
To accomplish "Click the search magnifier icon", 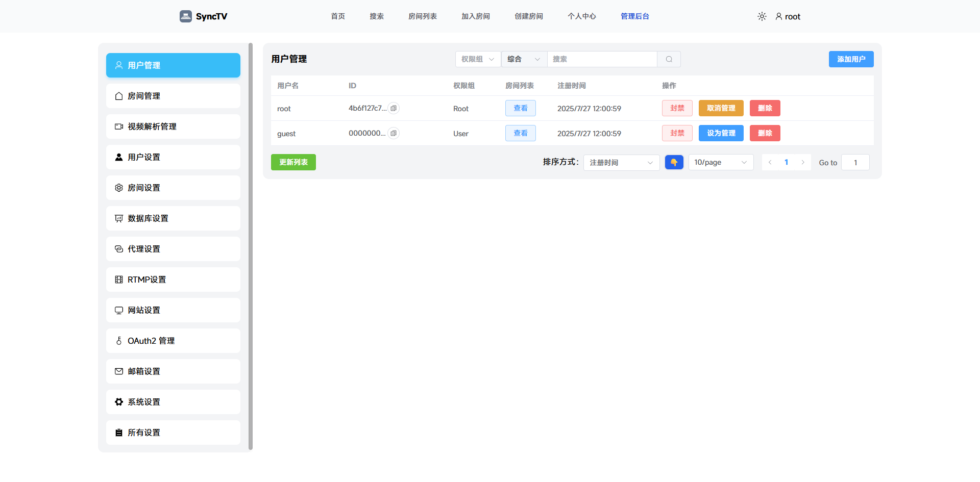I will click(669, 59).
